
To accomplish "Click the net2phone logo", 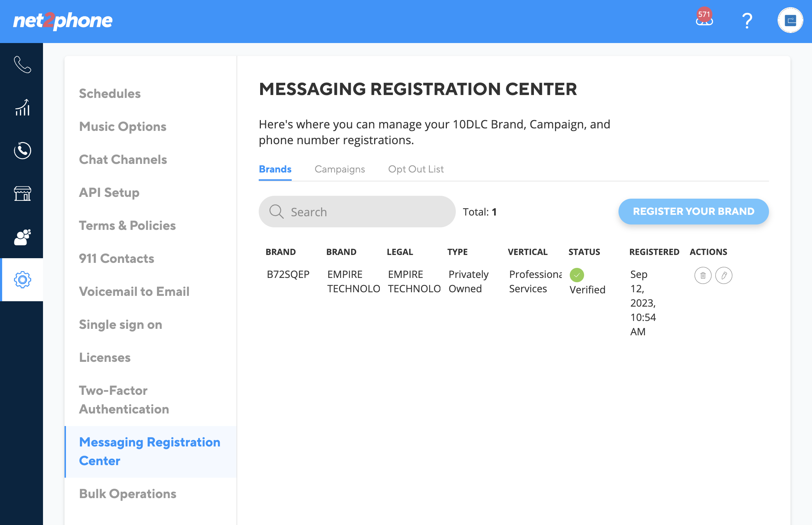I will (63, 21).
